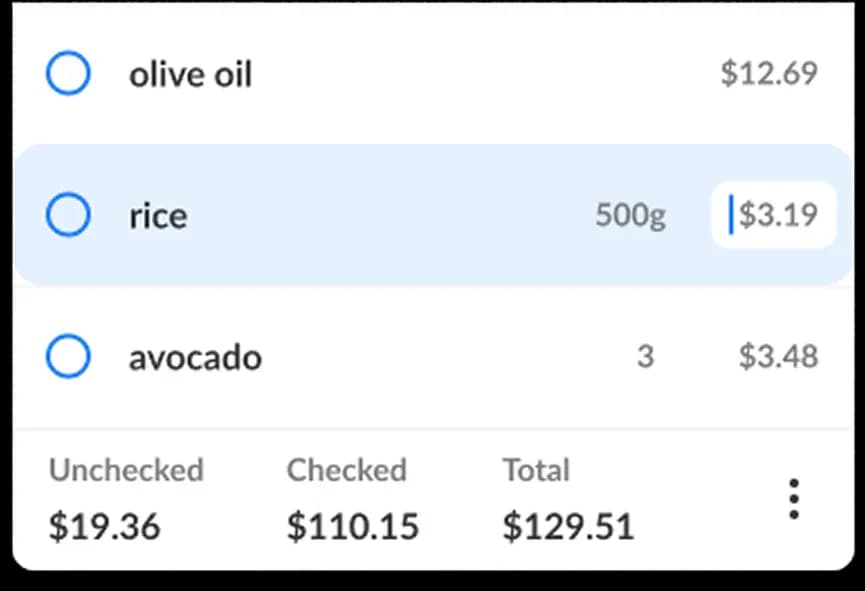
Task: Click the Total value $129.51
Action: [568, 526]
